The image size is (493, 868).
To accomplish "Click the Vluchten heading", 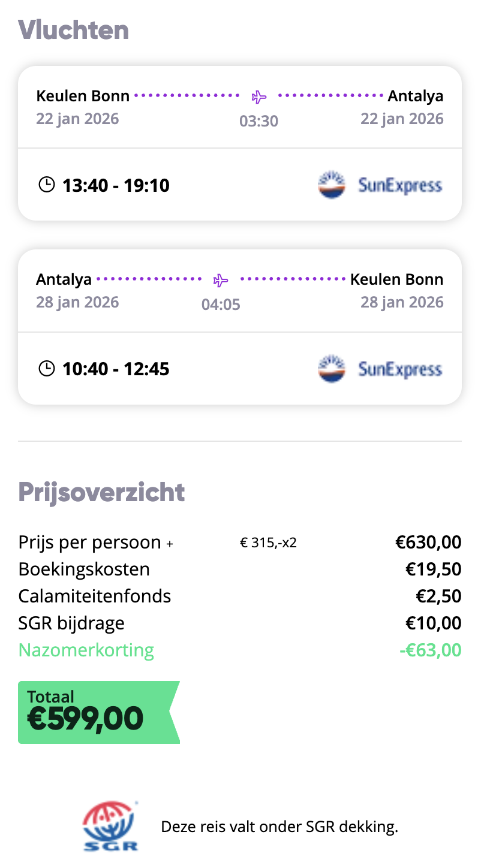I will pyautogui.click(x=73, y=30).
